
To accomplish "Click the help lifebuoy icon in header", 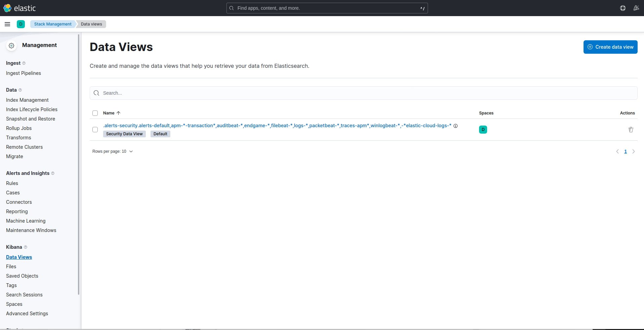I will (622, 8).
